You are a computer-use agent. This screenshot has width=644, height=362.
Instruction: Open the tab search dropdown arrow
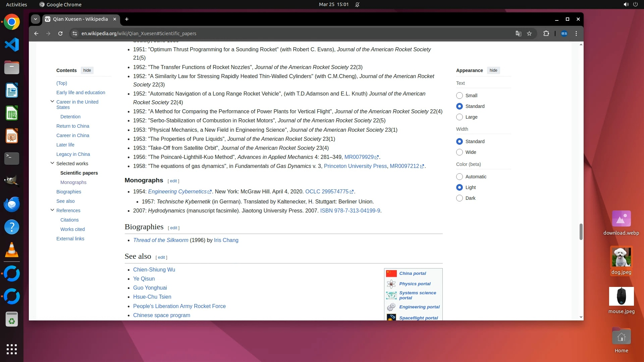coord(36,19)
